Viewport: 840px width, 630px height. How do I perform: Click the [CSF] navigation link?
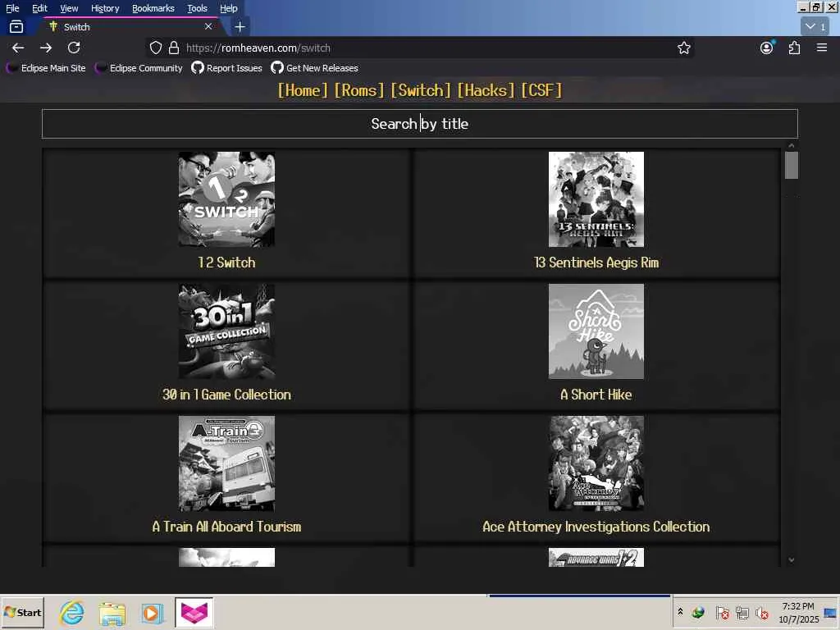pos(541,90)
